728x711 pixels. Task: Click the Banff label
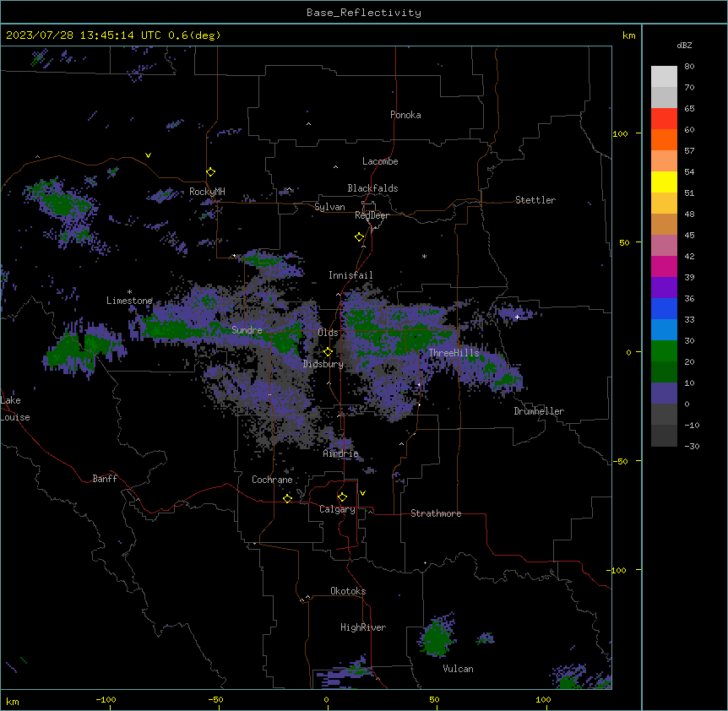click(x=105, y=479)
